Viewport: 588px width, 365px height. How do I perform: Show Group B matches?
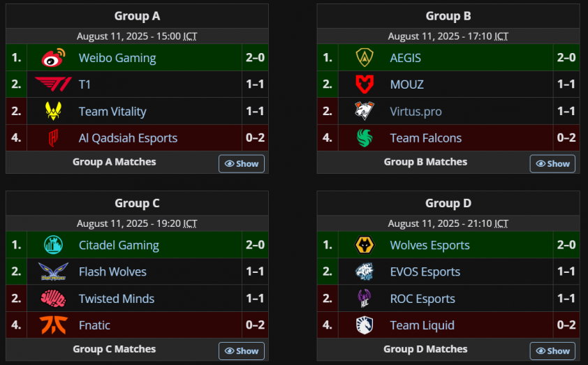(x=552, y=163)
